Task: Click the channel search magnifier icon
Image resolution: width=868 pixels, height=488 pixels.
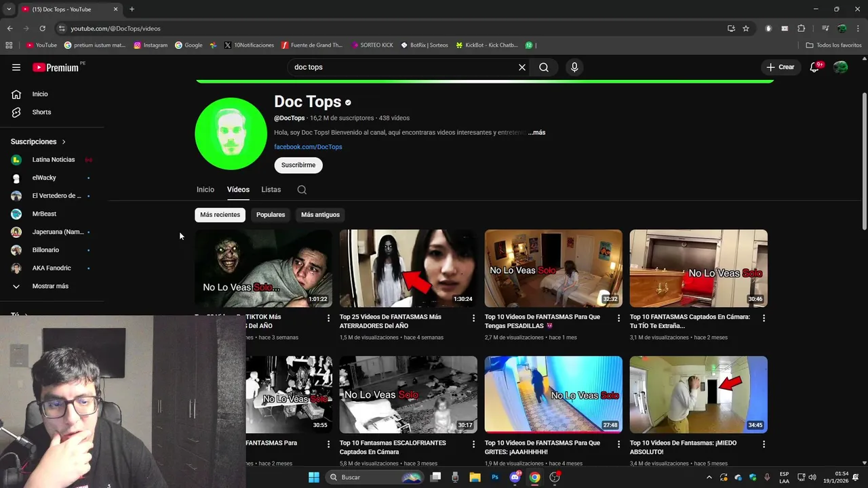Action: (x=302, y=190)
